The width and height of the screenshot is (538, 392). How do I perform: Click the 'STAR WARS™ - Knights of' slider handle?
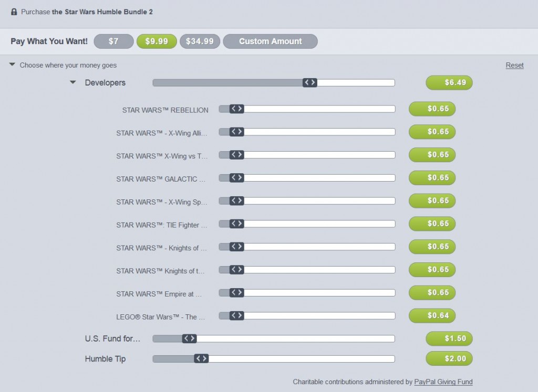click(x=237, y=247)
